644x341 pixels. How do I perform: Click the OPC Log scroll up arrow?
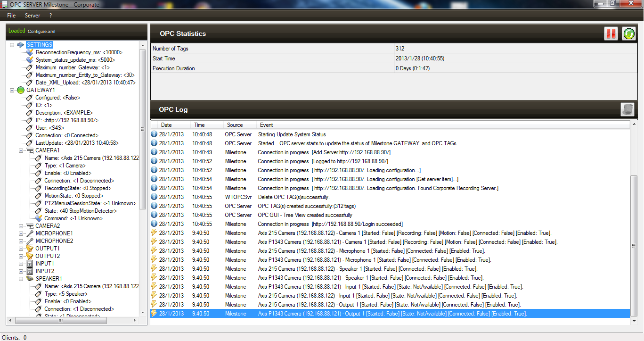[634, 125]
